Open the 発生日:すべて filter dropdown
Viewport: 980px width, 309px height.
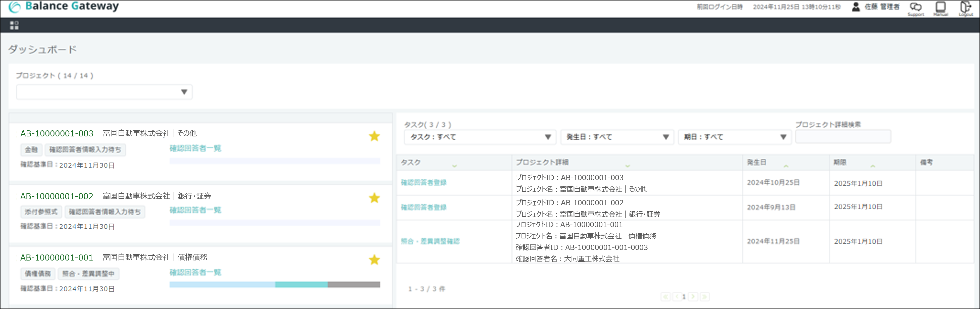pyautogui.click(x=617, y=137)
